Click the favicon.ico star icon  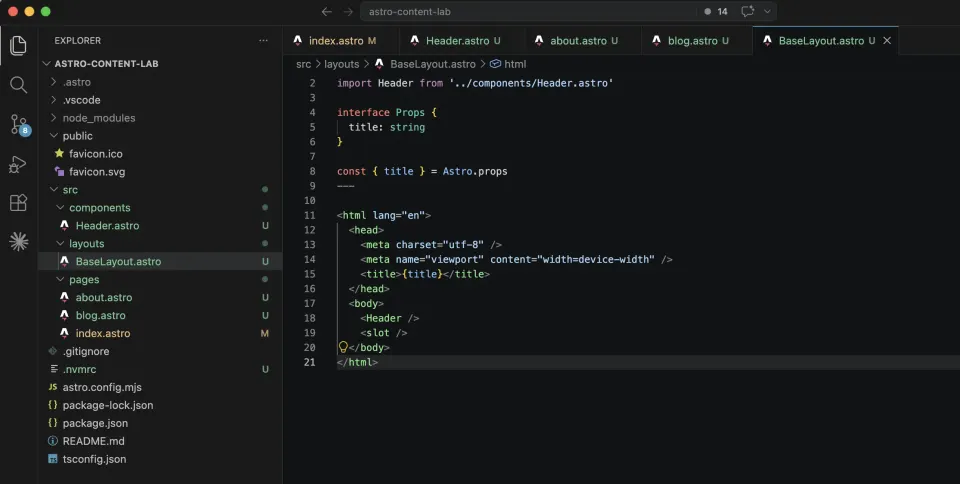pyautogui.click(x=59, y=154)
